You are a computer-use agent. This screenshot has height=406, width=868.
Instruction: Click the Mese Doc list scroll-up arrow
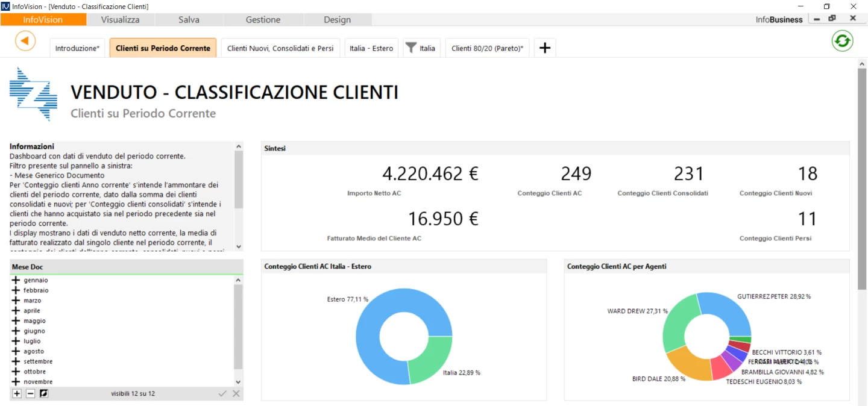[x=239, y=280]
